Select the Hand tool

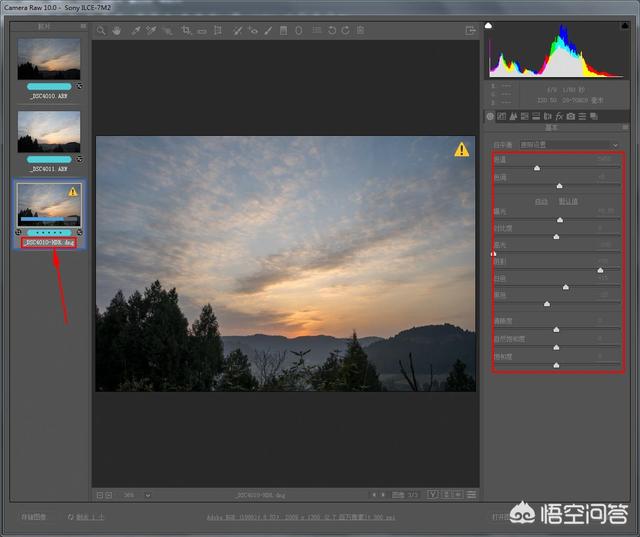click(117, 31)
